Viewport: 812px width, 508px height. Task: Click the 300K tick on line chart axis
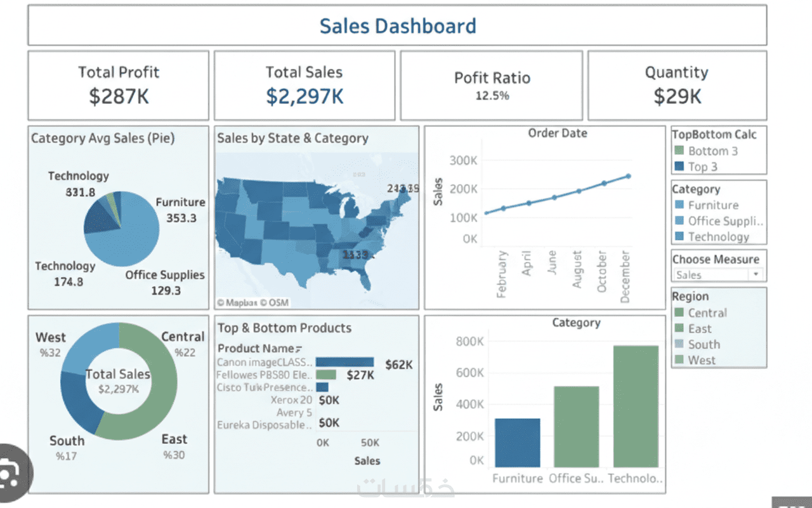coord(463,160)
